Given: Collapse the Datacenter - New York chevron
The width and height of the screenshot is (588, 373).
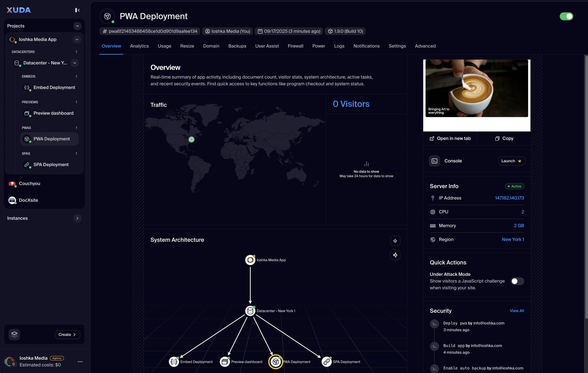Looking at the screenshot, I should [x=75, y=63].
